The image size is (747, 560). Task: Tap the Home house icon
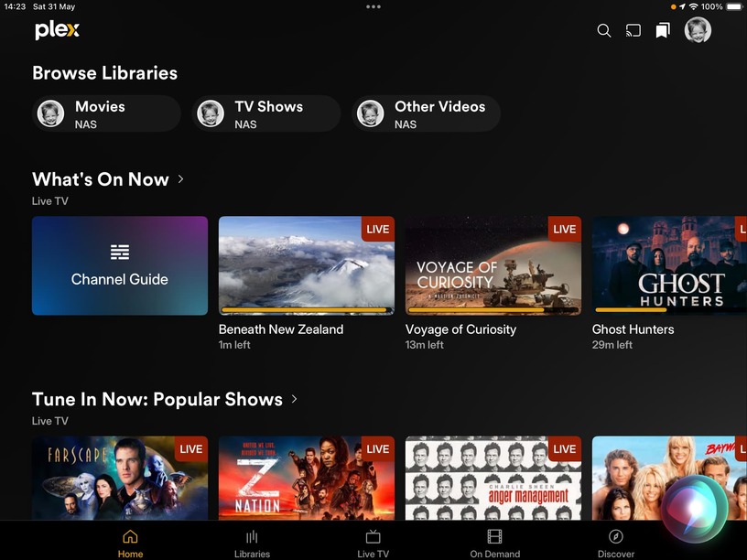(x=130, y=536)
